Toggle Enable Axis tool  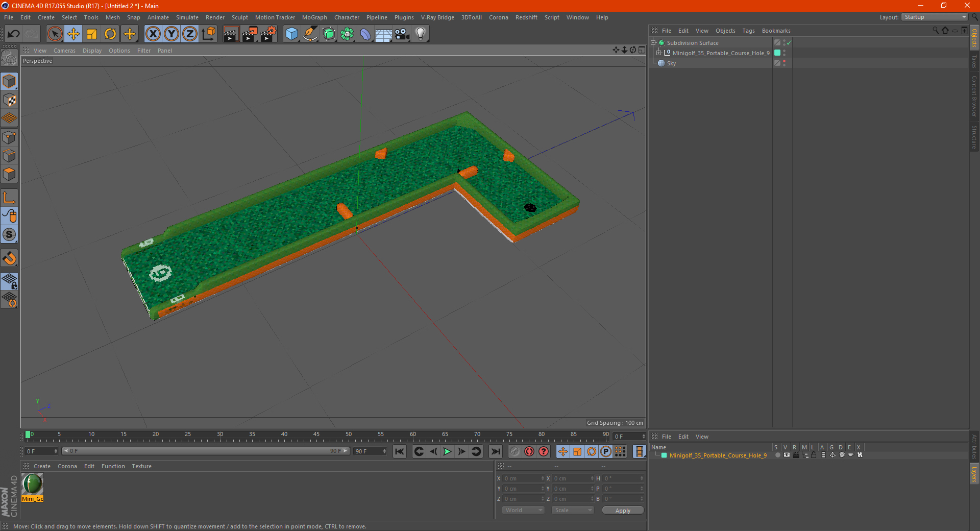coord(9,198)
